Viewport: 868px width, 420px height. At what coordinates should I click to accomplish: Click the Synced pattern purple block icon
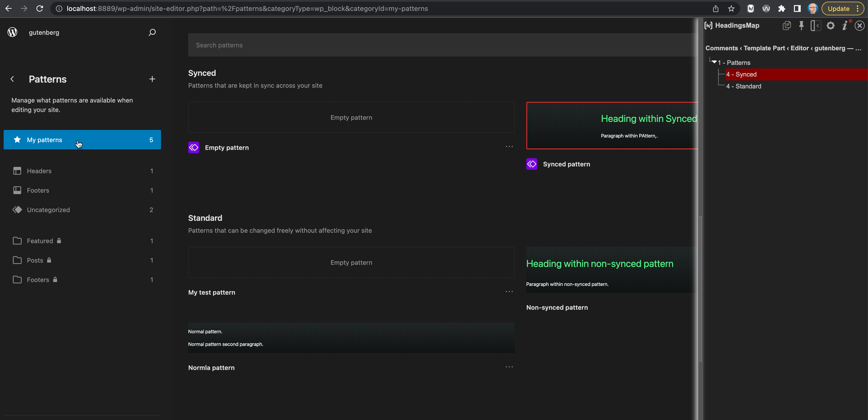pyautogui.click(x=531, y=164)
